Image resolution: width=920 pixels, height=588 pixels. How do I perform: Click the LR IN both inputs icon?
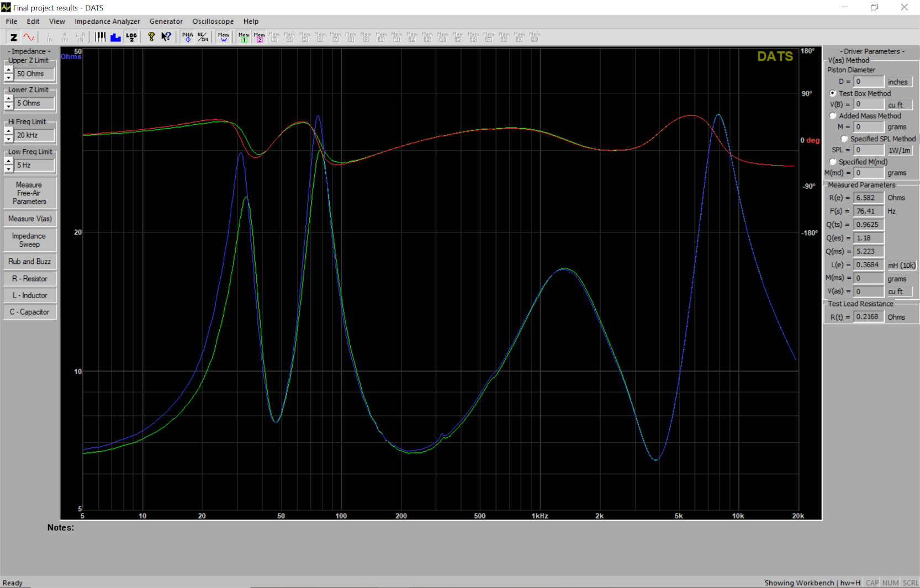click(x=81, y=37)
